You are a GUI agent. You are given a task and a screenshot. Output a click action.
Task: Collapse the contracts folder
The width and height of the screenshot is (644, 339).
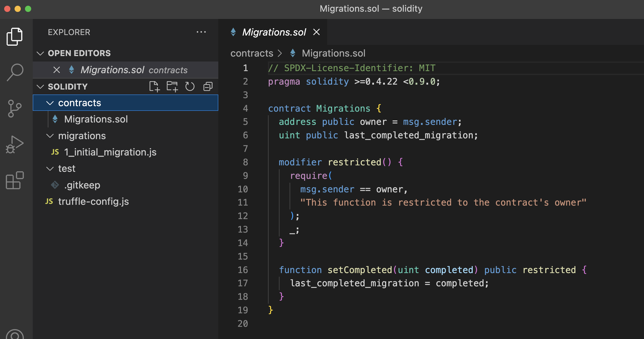pos(50,103)
